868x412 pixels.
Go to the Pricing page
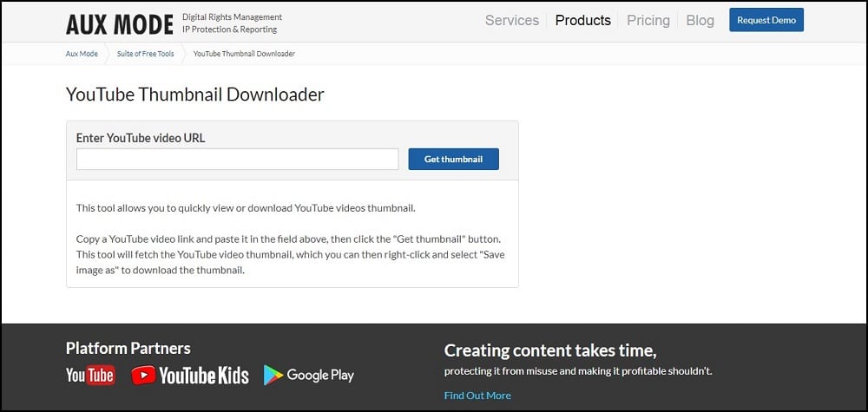point(648,21)
